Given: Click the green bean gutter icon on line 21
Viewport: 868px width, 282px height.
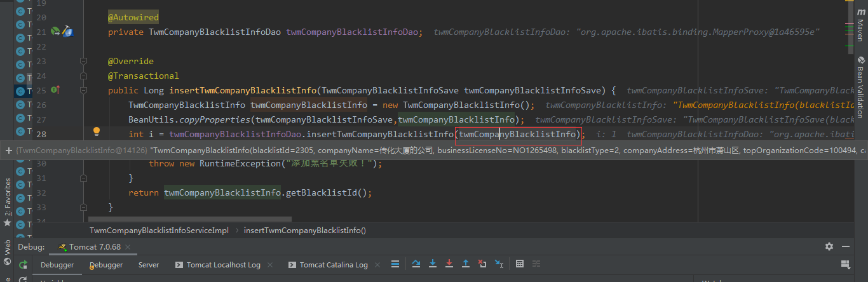Looking at the screenshot, I should pos(55,31).
